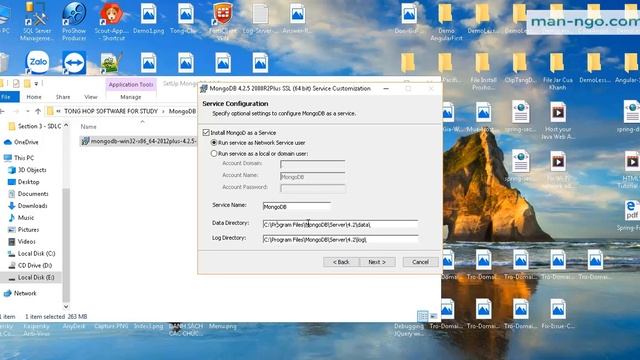Image resolution: width=640 pixels, height=360 pixels.
Task: Select Run service as local or domain user
Action: [x=214, y=153]
